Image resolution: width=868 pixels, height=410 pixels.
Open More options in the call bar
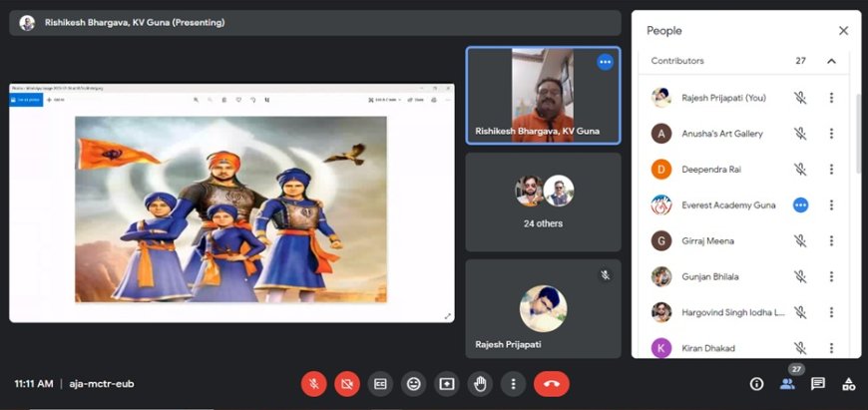tap(513, 384)
